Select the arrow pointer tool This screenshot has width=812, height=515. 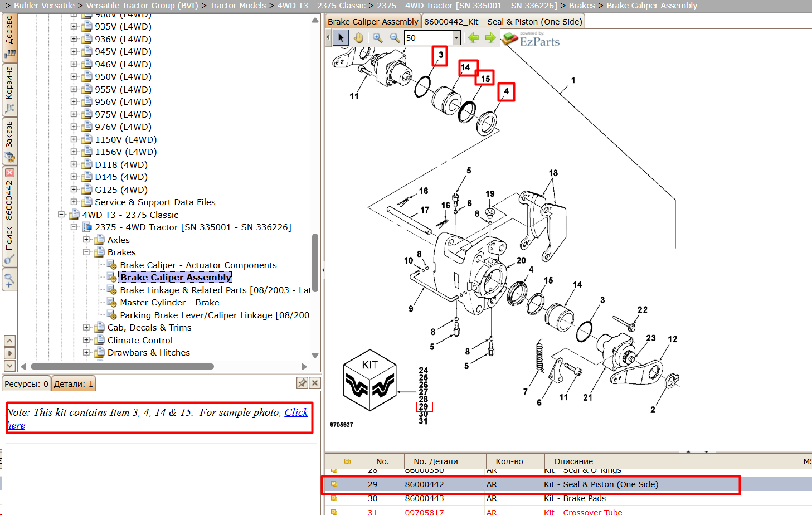tap(341, 38)
